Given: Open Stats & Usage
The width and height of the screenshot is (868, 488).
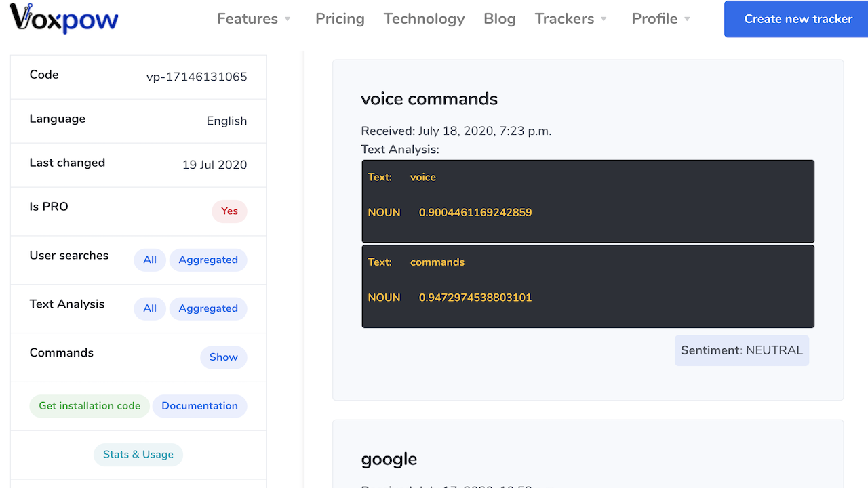Looking at the screenshot, I should point(138,455).
